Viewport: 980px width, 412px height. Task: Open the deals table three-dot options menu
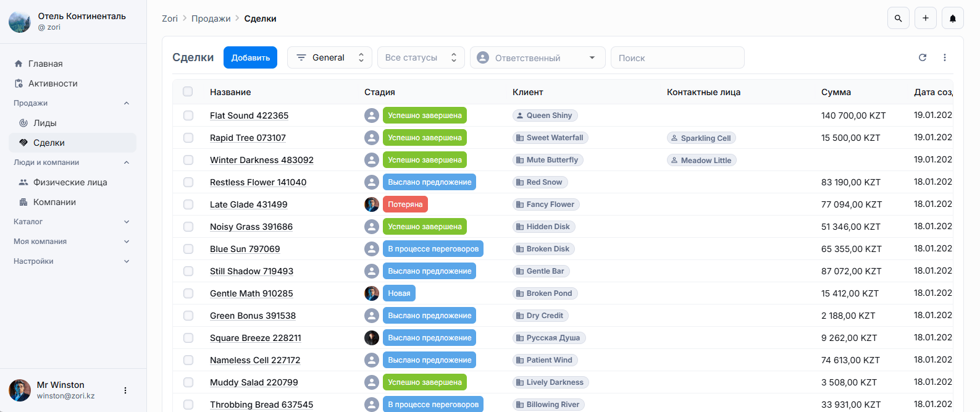point(944,57)
